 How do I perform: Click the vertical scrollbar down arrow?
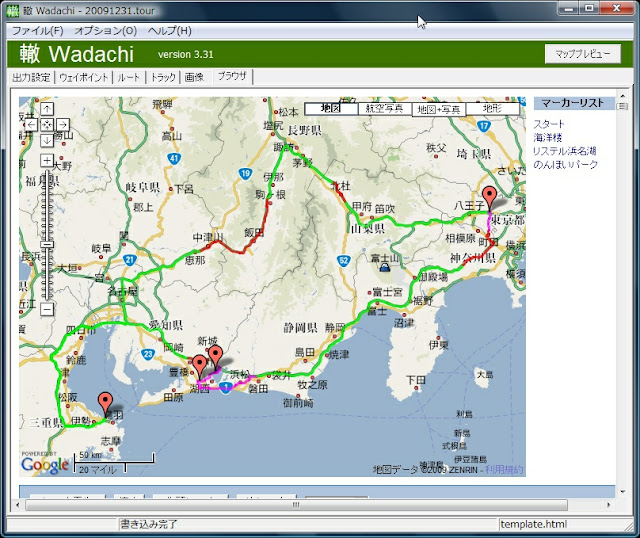coord(622,491)
